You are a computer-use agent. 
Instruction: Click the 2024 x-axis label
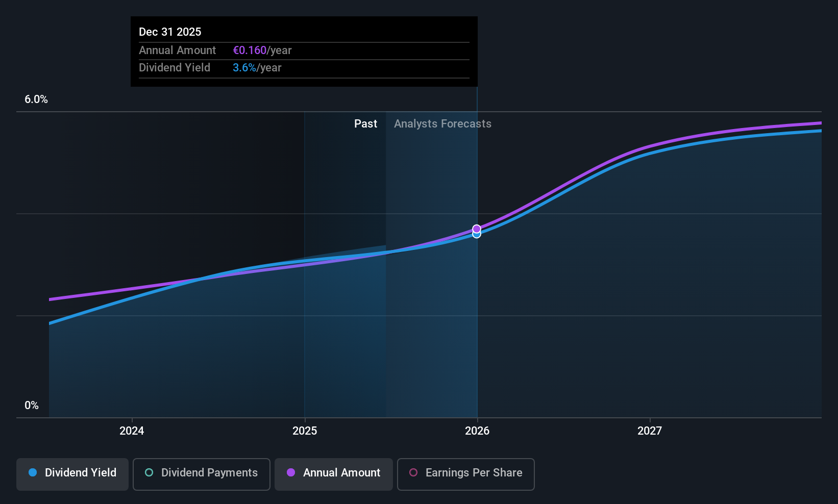132,431
